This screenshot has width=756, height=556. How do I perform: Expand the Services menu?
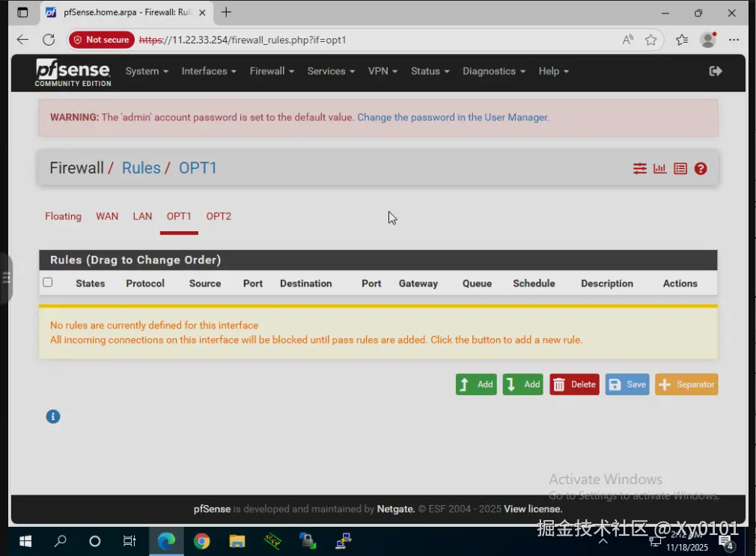coord(332,71)
